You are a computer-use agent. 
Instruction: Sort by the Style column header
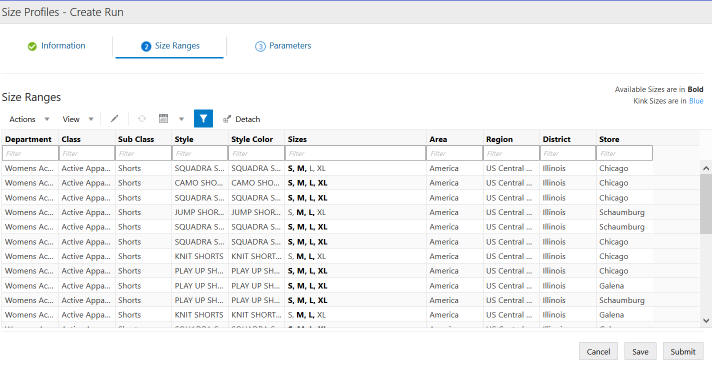pyautogui.click(x=184, y=139)
